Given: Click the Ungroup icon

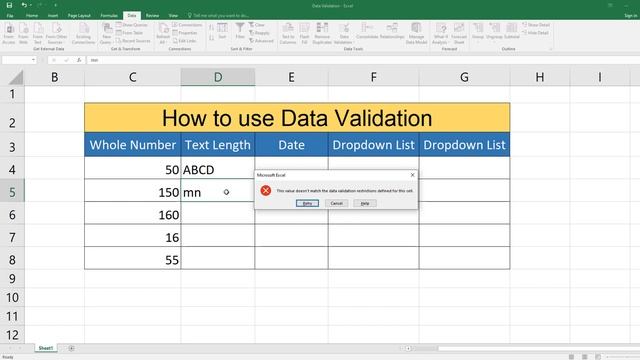Looking at the screenshot, I should 494,31.
